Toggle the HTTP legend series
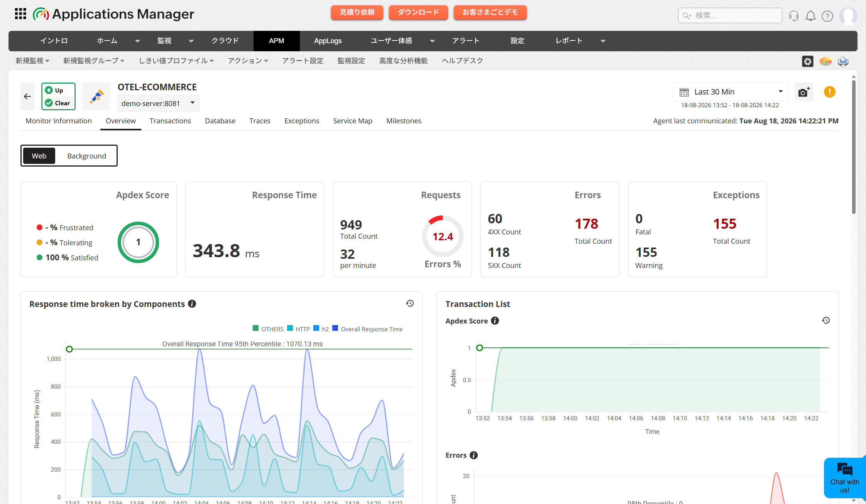 pos(298,329)
